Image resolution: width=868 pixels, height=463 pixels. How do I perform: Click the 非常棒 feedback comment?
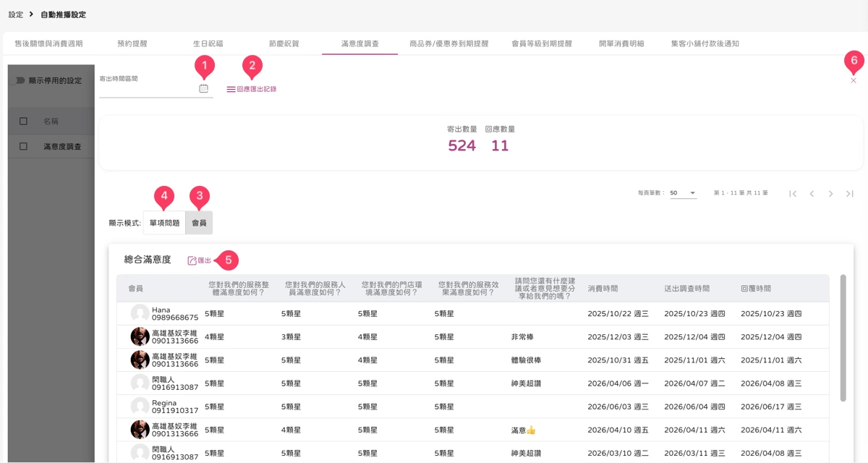point(523,337)
